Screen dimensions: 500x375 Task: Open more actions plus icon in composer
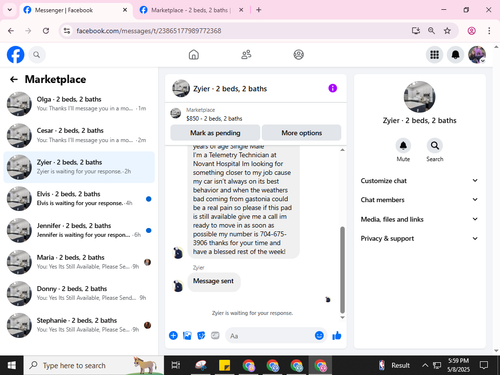click(173, 335)
